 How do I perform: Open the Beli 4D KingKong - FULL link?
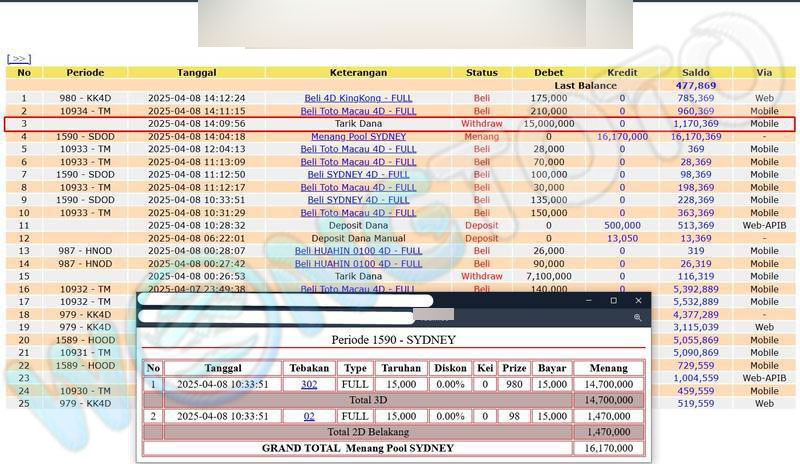pyautogui.click(x=358, y=98)
